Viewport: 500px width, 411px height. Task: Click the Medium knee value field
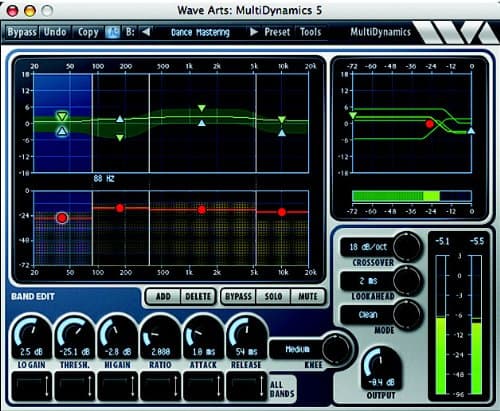click(x=297, y=349)
